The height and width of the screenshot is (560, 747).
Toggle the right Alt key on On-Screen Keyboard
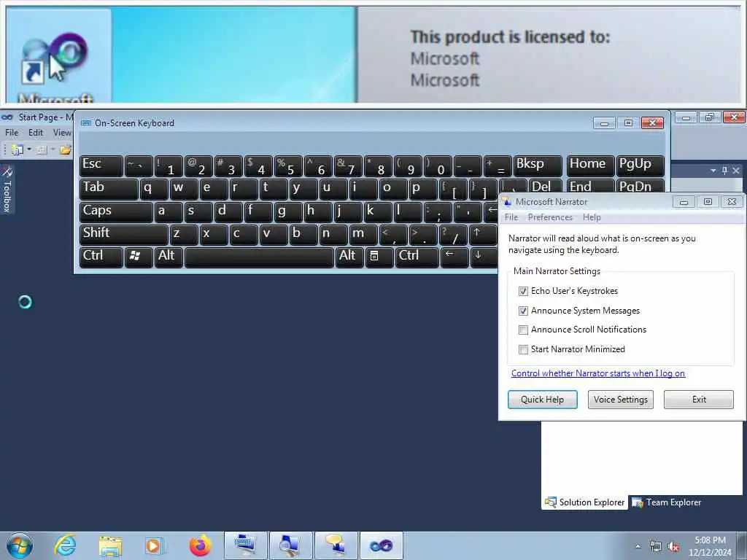(x=349, y=257)
